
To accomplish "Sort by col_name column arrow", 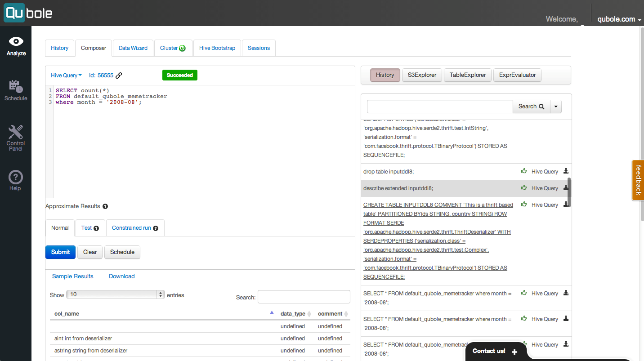I will [272, 312].
